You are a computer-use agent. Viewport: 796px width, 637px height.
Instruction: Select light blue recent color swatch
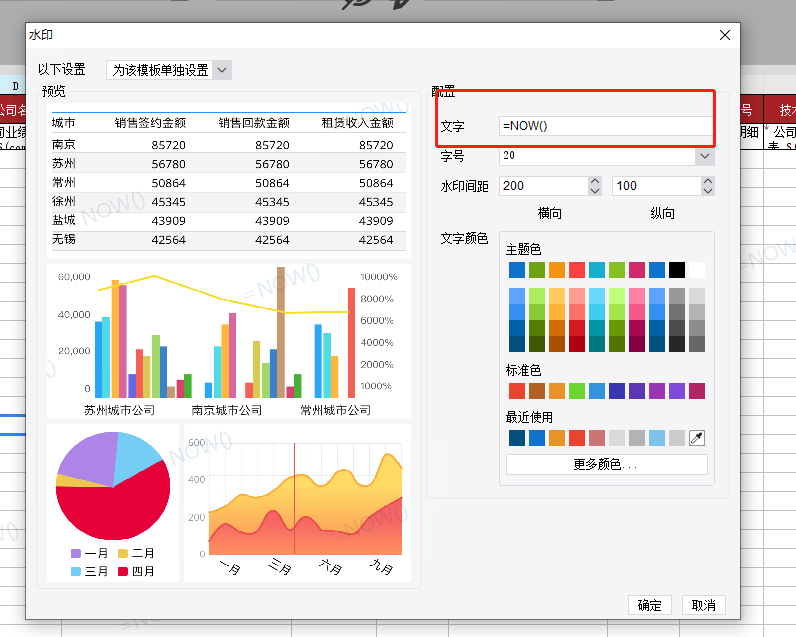point(657,438)
